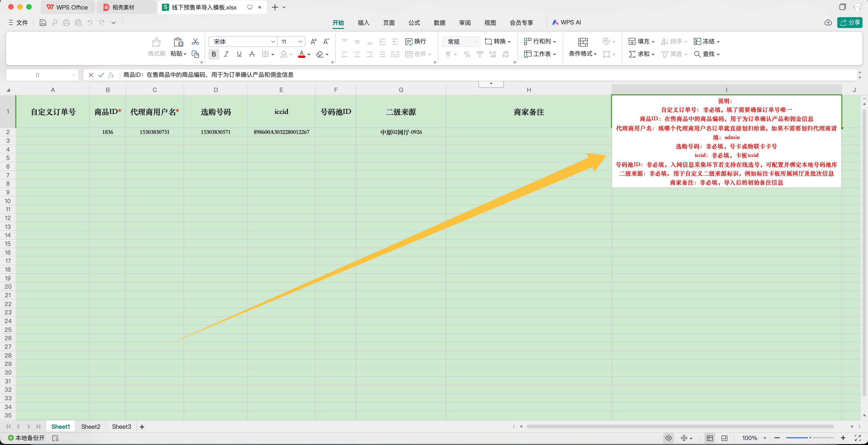Image resolution: width=868 pixels, height=445 pixels.
Task: Click the Print icon in quick toolbar
Action: point(66,23)
